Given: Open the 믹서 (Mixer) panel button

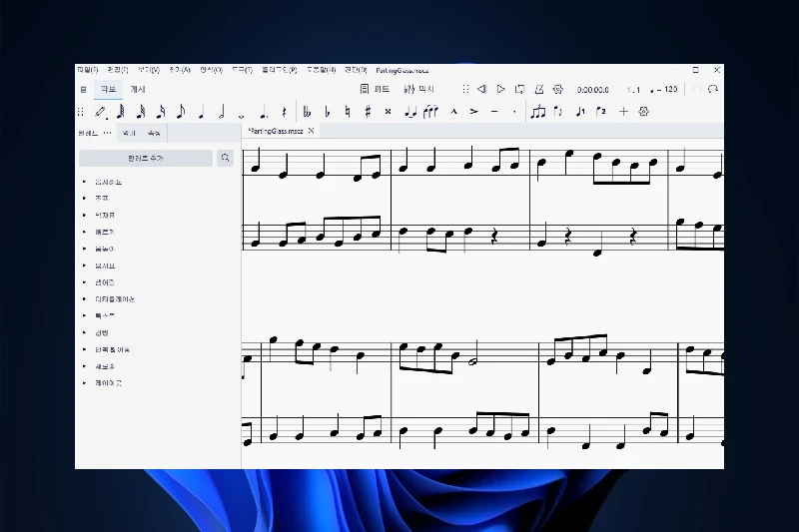Looking at the screenshot, I should 419,89.
